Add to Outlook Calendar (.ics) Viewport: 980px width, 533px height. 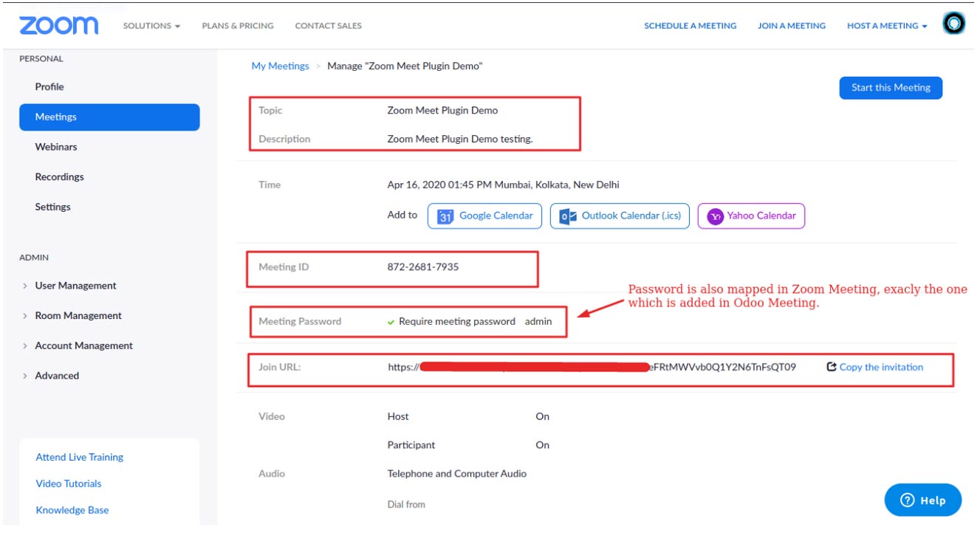[x=620, y=216]
